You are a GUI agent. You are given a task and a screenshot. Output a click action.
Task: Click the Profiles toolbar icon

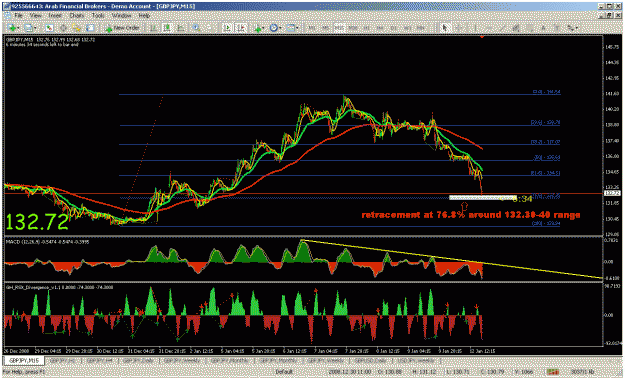pos(29,28)
